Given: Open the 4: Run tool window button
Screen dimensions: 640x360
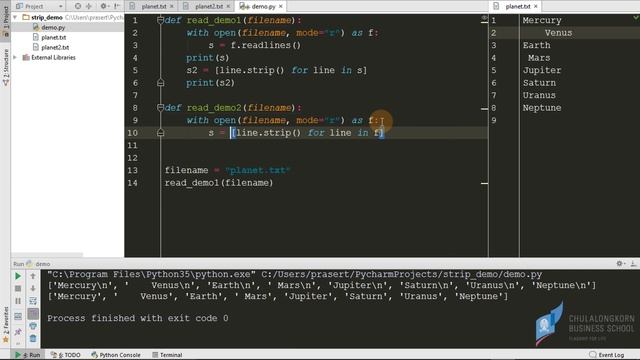Looking at the screenshot, I should coord(29,355).
